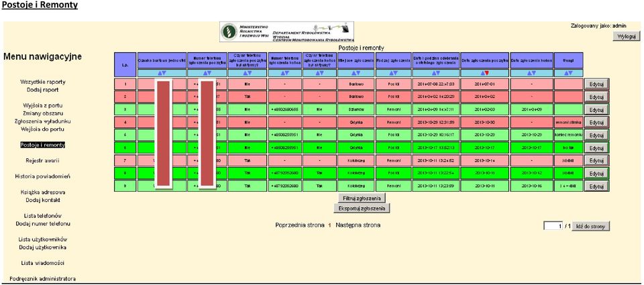Sort ascending by Numer telefonu zgłoszenia początku
This screenshot has height=285, width=644.
coord(205,73)
